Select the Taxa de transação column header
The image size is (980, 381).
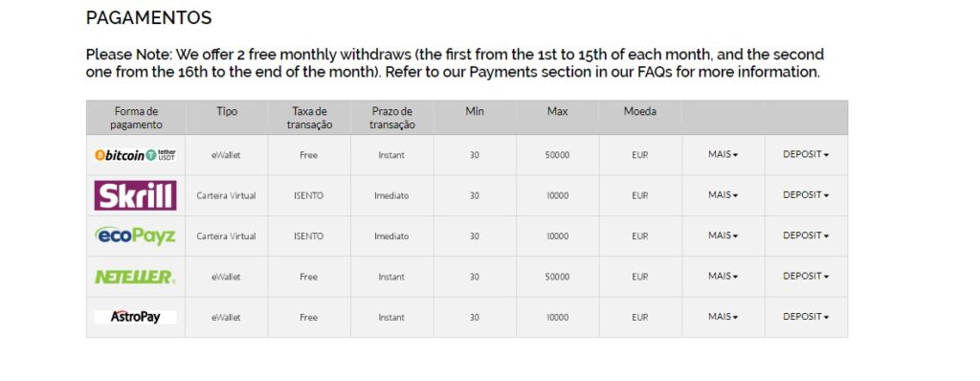(309, 118)
